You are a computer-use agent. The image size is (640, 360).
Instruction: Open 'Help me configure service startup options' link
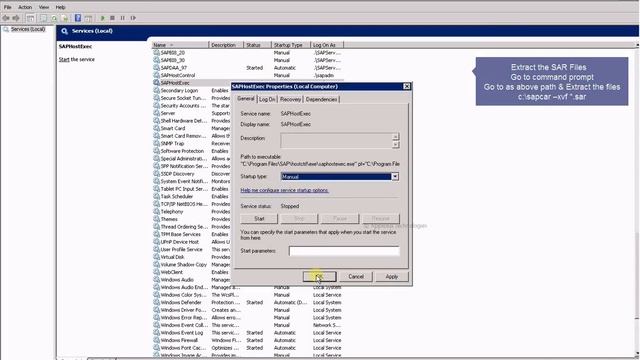point(284,190)
